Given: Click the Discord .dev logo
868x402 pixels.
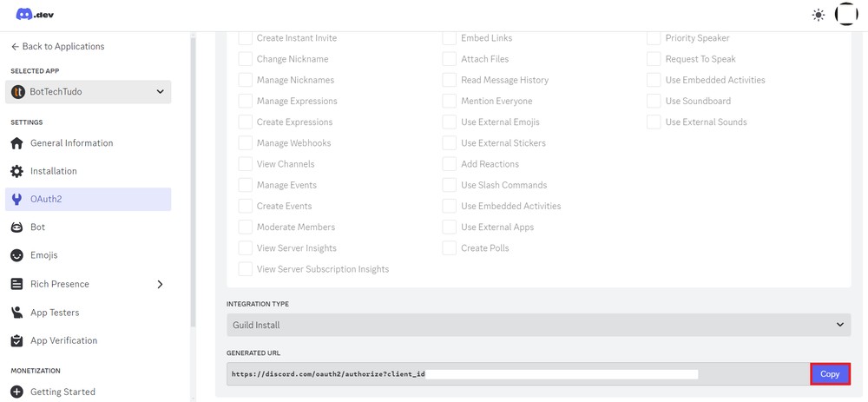Looking at the screenshot, I should pos(35,14).
